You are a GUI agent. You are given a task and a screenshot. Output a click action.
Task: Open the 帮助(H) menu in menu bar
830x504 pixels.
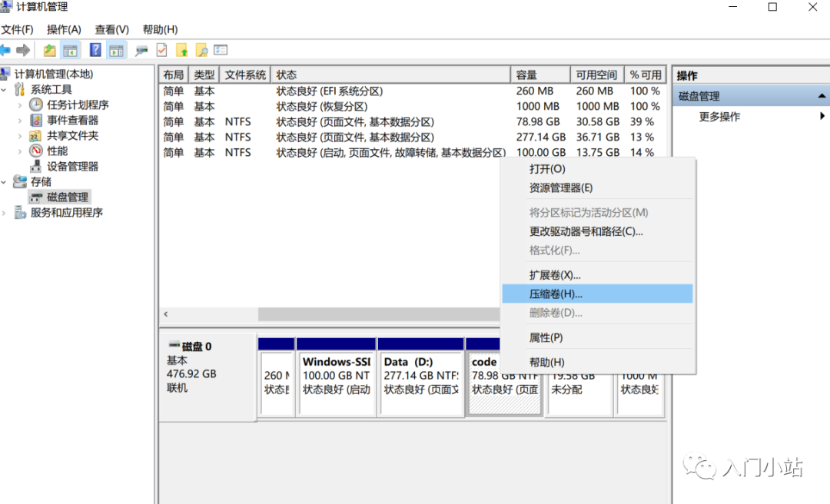pyautogui.click(x=160, y=30)
